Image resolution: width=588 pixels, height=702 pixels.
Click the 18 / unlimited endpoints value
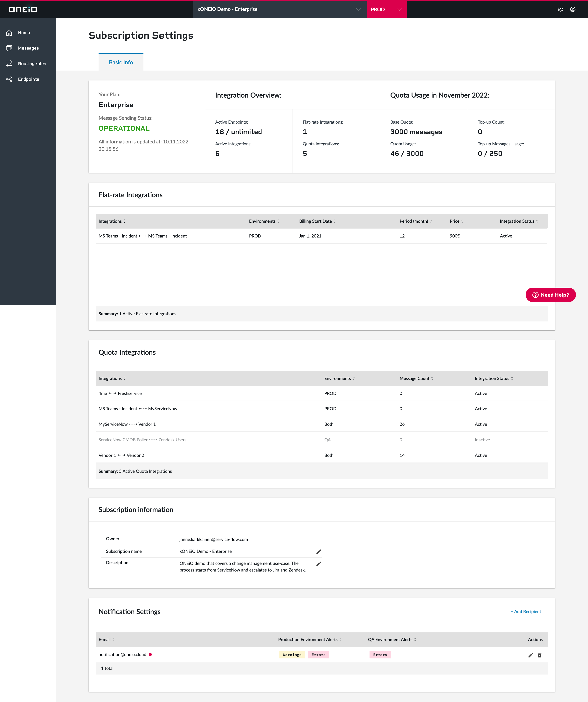[x=238, y=132]
